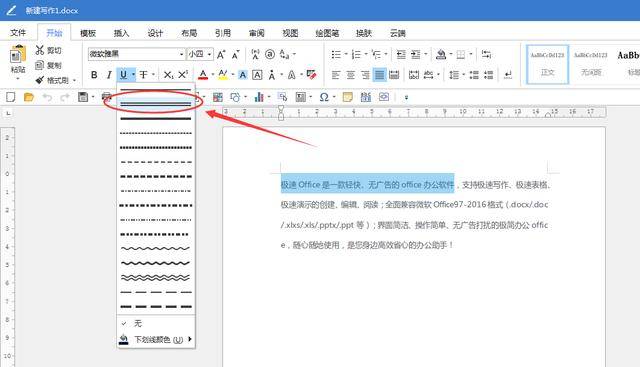Click the Save floppy disk icon
The height and width of the screenshot is (367, 640).
83,97
